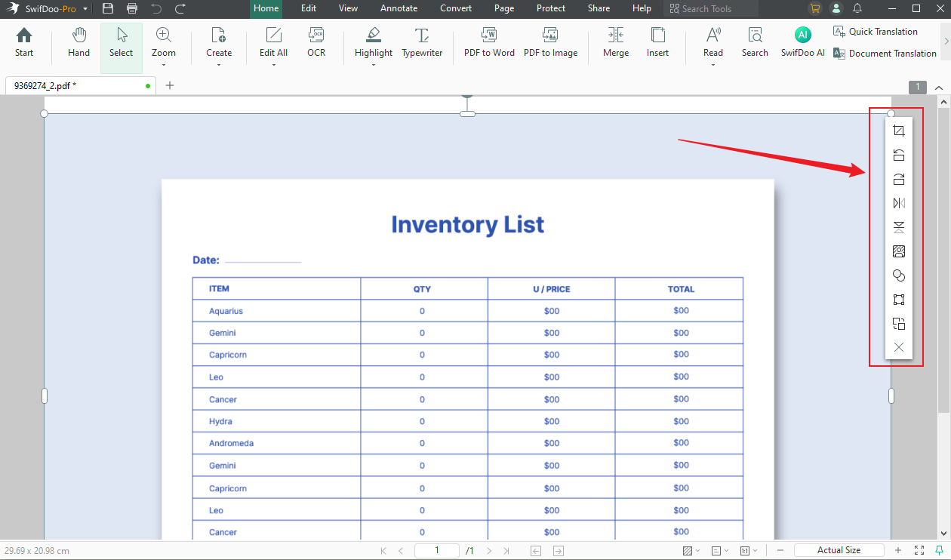Screen dimensions: 951x560
Task: Launch SwifDoo AI
Action: click(x=803, y=42)
